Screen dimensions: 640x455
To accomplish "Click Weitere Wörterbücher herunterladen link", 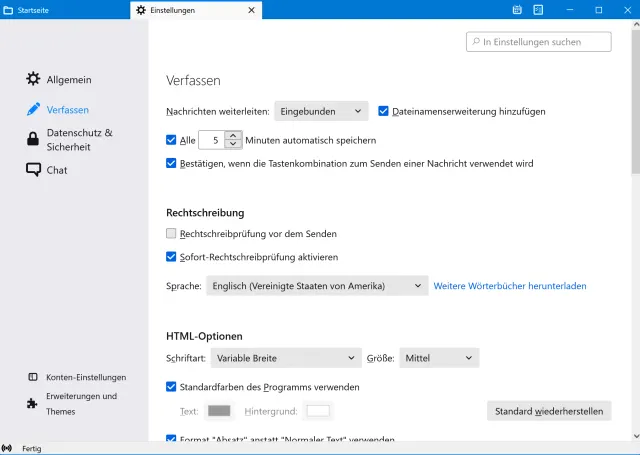I will (x=510, y=286).
